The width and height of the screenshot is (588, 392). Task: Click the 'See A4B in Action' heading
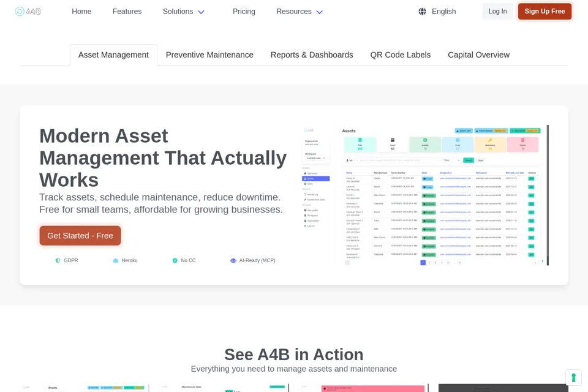[293, 355]
